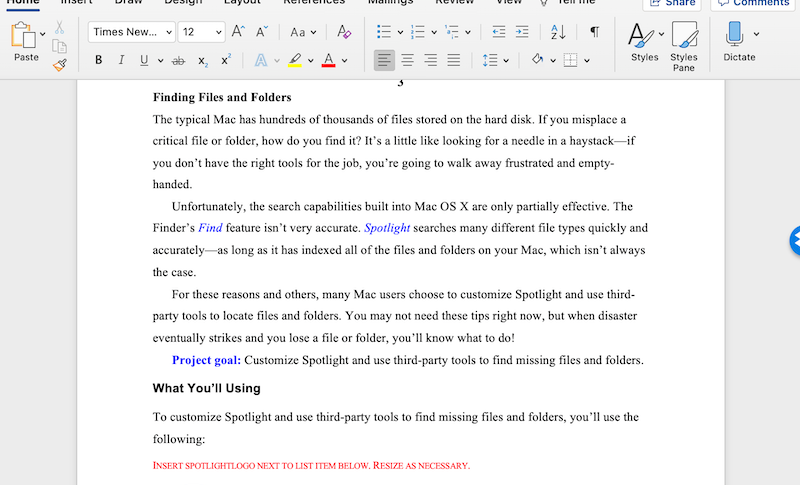
Task: Click the Spotlight hyperlink in the document
Action: pos(388,227)
